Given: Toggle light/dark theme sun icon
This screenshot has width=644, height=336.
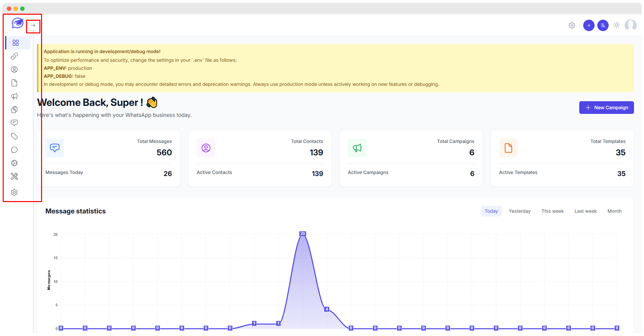Looking at the screenshot, I should click(617, 25).
